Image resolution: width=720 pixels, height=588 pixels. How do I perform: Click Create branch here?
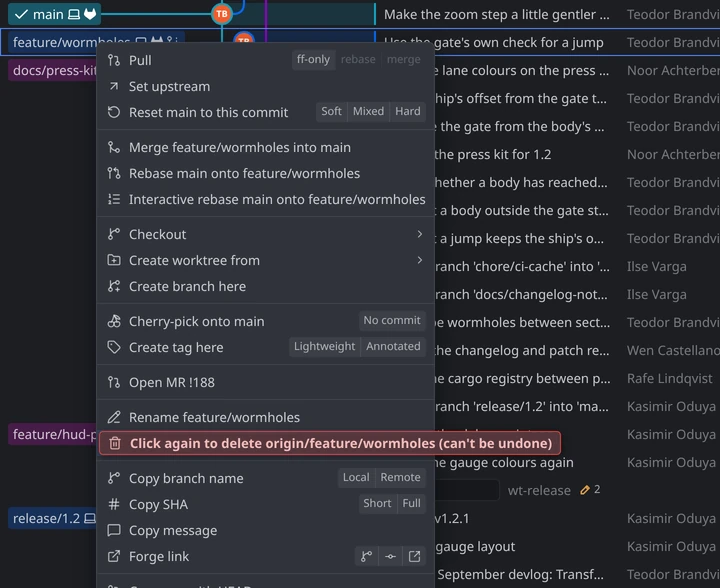click(266, 286)
